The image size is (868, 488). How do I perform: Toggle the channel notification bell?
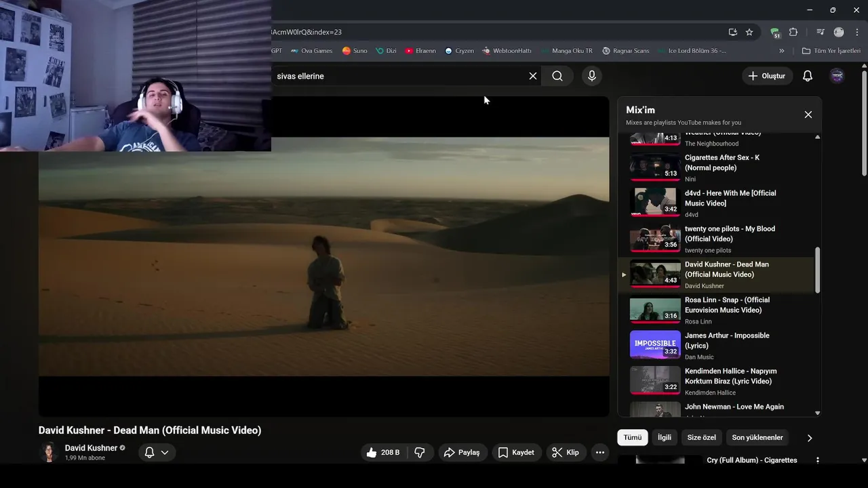[x=149, y=452]
